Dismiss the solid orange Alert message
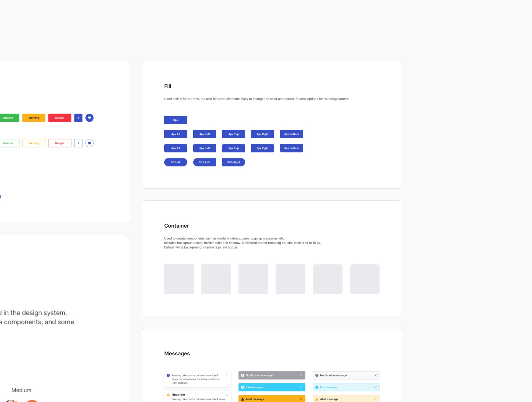 click(301, 399)
